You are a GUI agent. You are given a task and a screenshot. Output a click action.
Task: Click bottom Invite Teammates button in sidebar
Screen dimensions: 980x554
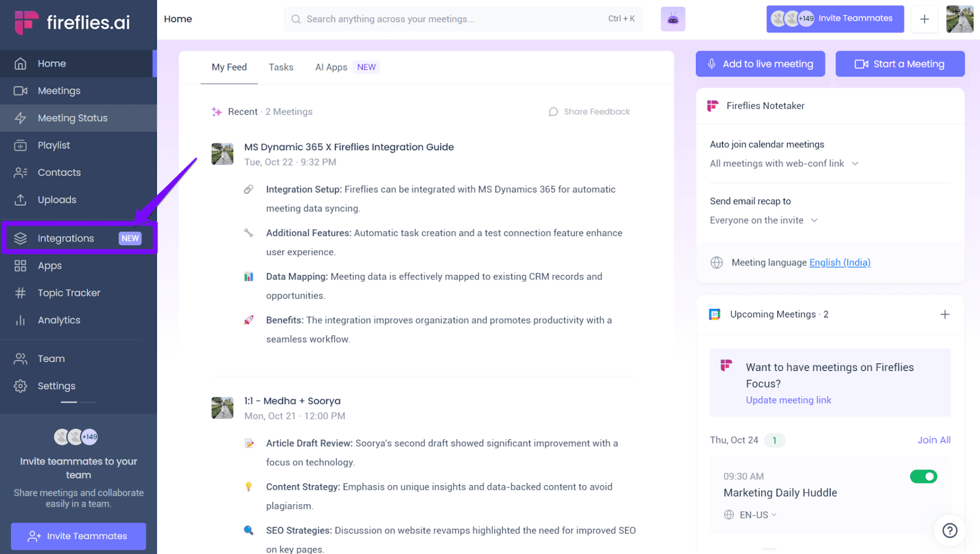[78, 536]
